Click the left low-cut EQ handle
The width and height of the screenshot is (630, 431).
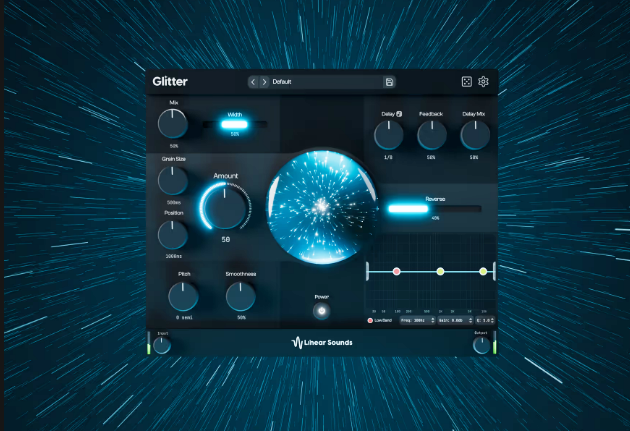(368, 272)
